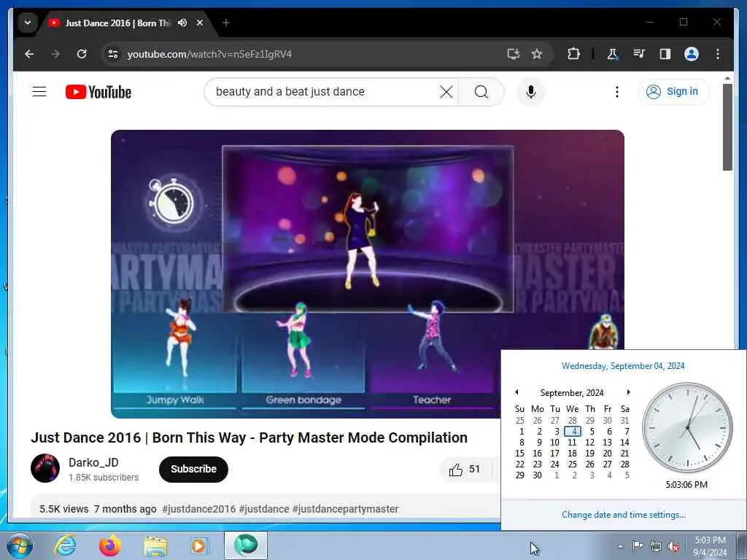747x560 pixels.
Task: Mute the Just Dance 2016 tab audio
Action: click(182, 23)
